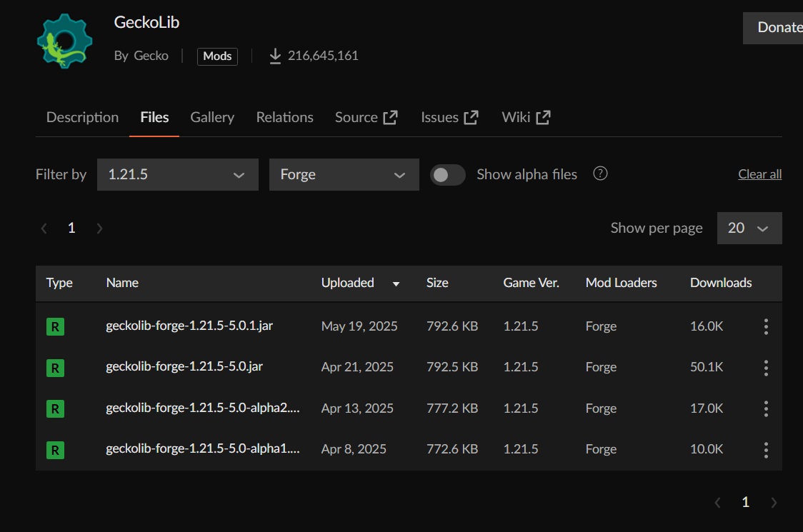Screen dimensions: 803x532
Task: Open the options menu for the alpha1 file
Action: [766, 450]
